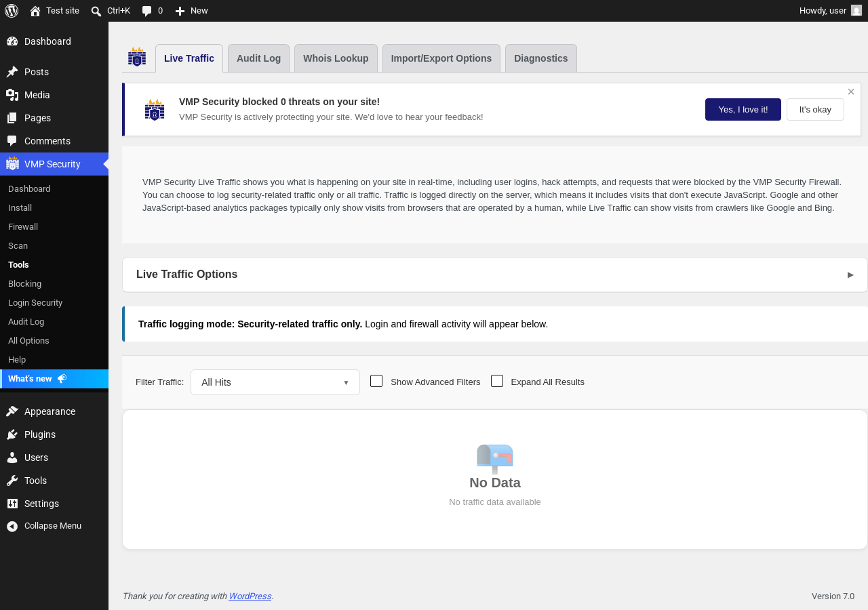Open the Filter Traffic All Hits dropdown
Viewport: 868px width, 610px height.
[x=275, y=382]
